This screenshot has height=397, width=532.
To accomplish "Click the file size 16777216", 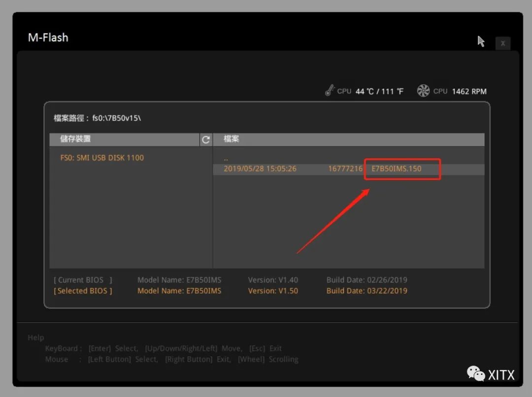I will pyautogui.click(x=345, y=168).
